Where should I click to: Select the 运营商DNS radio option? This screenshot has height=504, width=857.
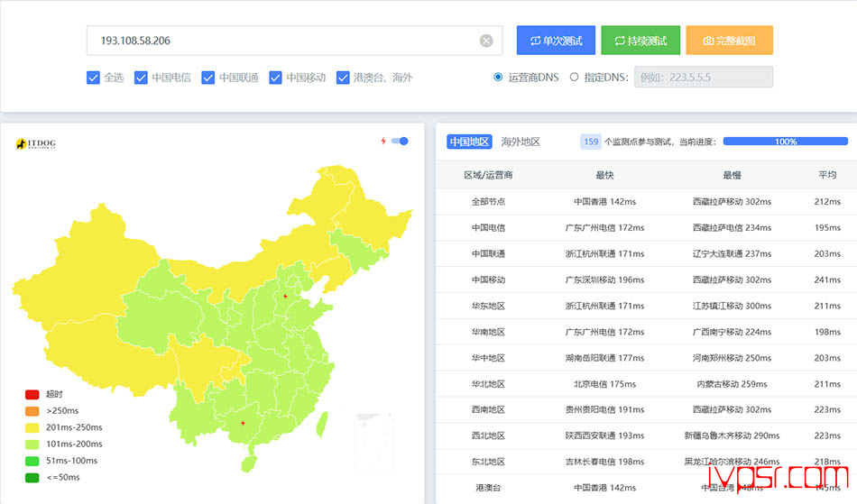click(x=498, y=78)
